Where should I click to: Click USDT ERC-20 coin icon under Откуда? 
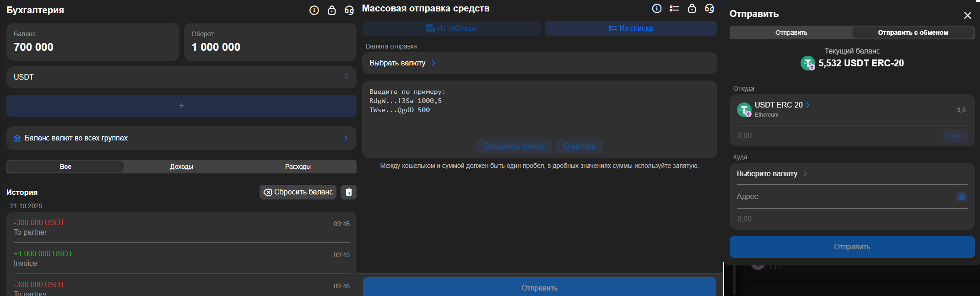(x=744, y=110)
